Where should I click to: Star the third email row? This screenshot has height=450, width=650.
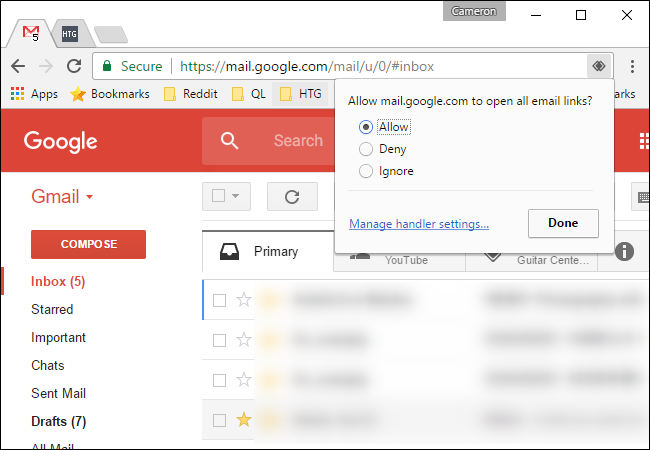(x=244, y=380)
